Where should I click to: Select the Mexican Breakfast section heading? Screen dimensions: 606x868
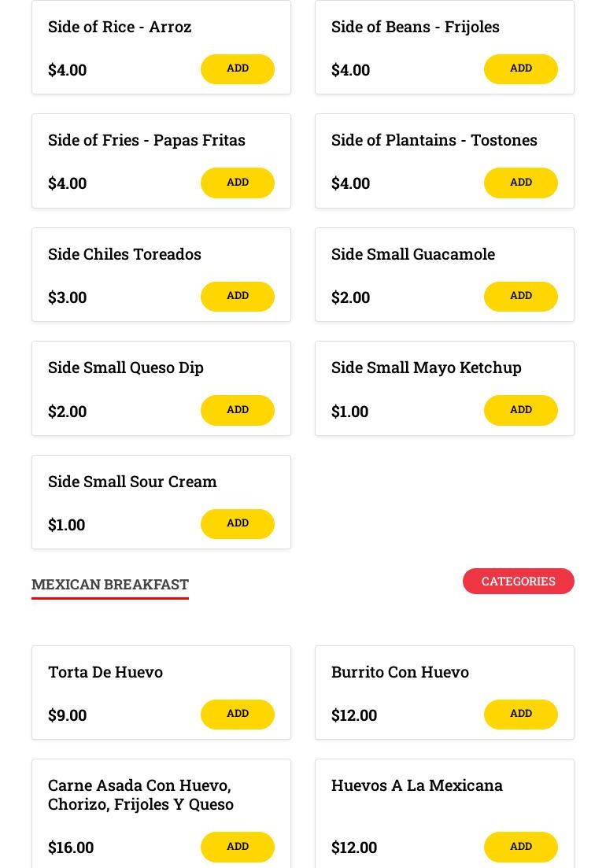coord(110,585)
